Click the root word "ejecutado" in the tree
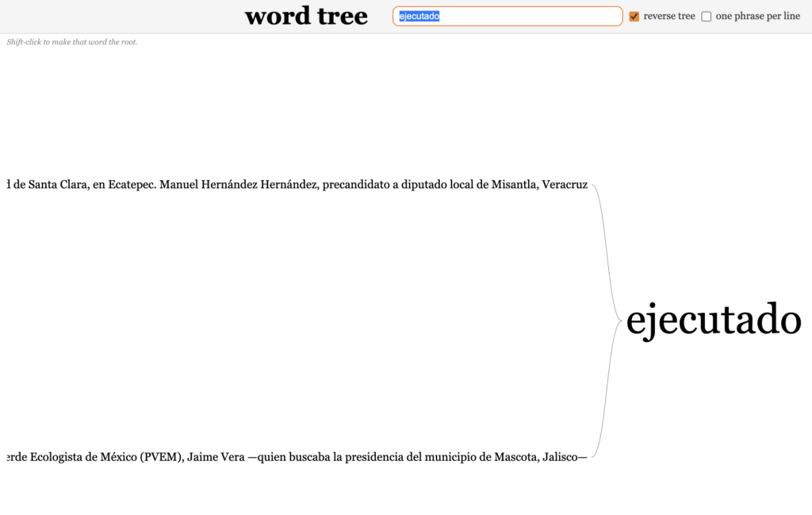Viewport: 812px width, 515px height. [714, 321]
